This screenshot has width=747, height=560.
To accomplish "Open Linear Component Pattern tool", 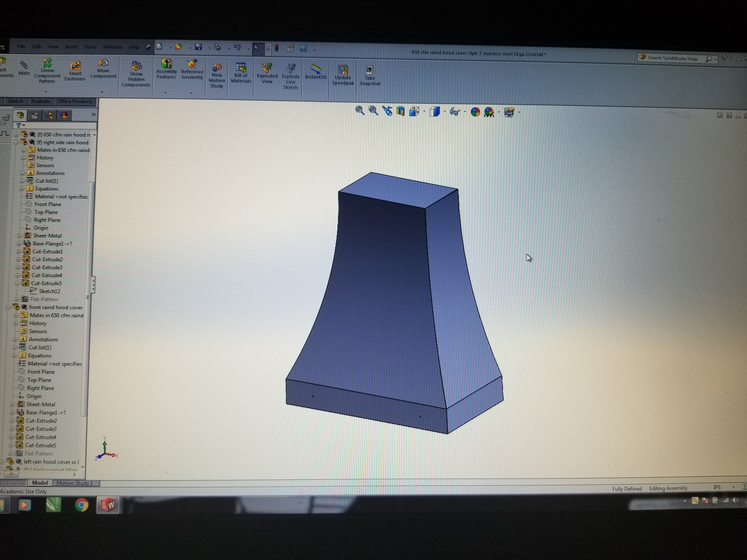I will 47,71.
